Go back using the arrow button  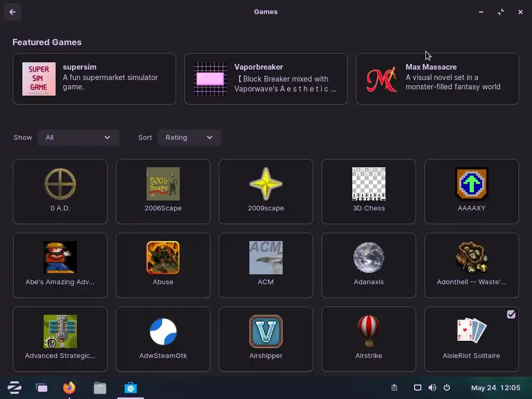(12, 12)
